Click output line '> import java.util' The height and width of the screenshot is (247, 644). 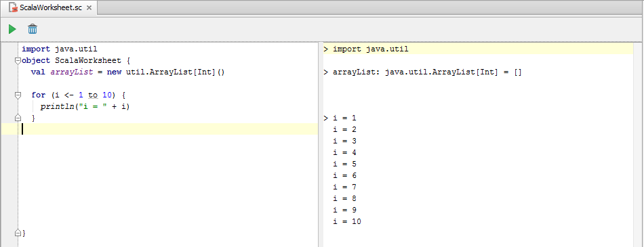pos(366,49)
